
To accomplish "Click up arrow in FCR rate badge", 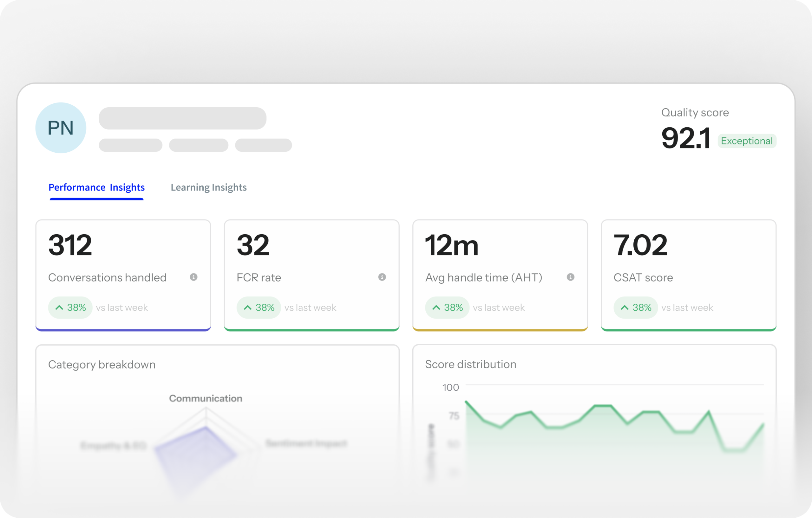I will tap(247, 308).
